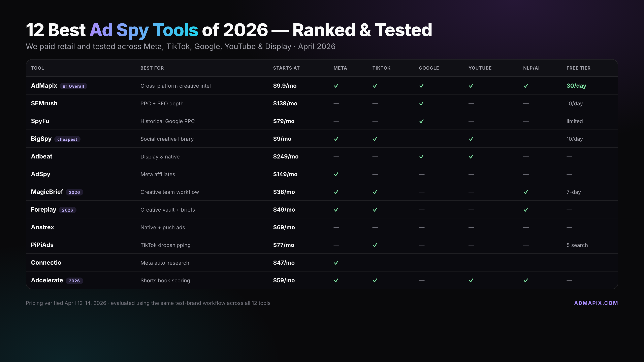Click the SpyFu tool name
The image size is (644, 362).
[x=40, y=121]
